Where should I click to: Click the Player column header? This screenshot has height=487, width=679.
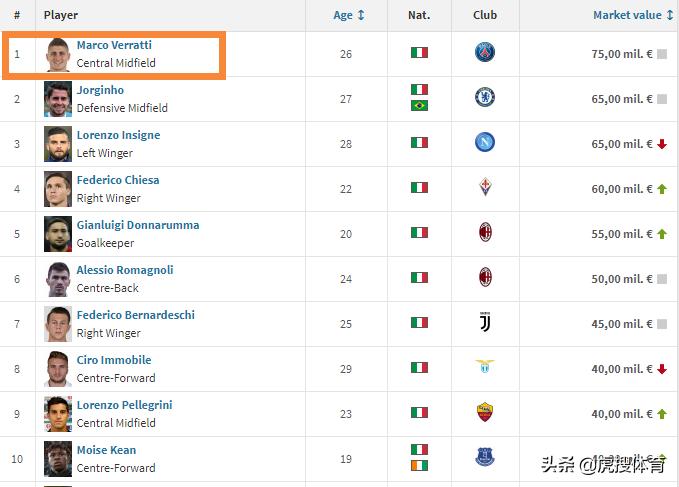click(x=61, y=15)
